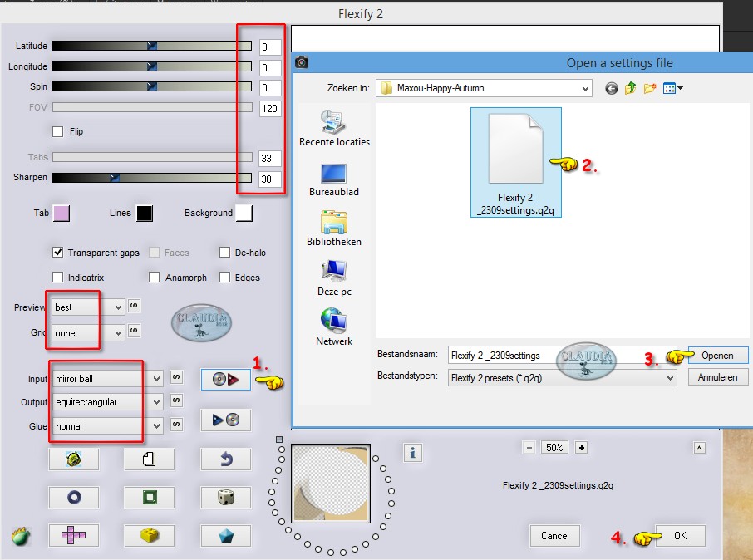Screen dimensions: 753x560
Task: Click the blue ring icon button
Action: pyautogui.click(x=73, y=497)
